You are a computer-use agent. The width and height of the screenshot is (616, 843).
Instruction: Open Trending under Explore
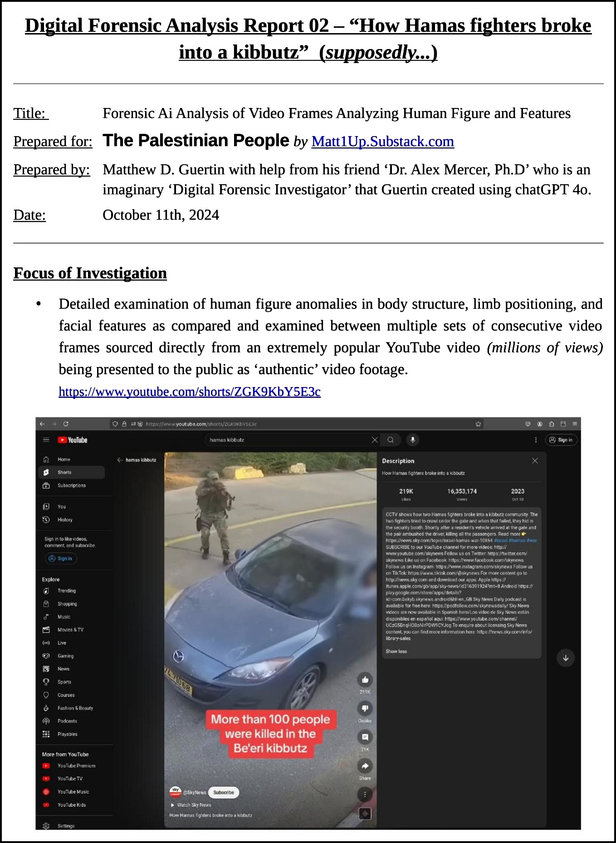[x=72, y=591]
